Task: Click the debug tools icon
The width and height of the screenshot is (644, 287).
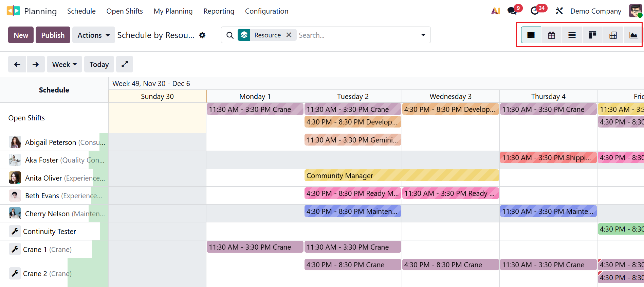Action: click(x=559, y=11)
